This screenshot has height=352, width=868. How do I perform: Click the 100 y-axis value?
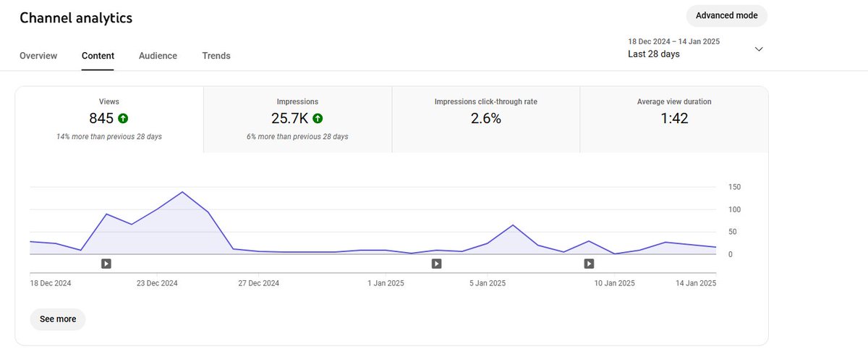(x=735, y=209)
